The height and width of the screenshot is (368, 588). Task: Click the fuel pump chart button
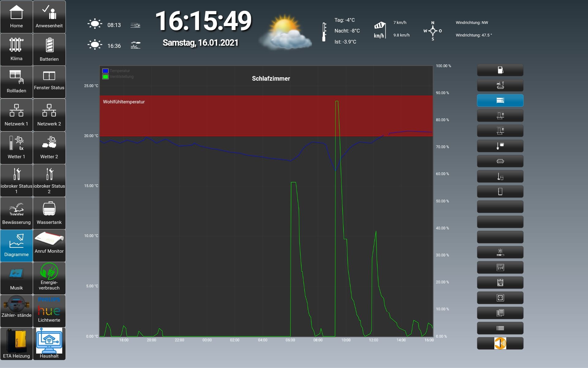tap(500, 70)
